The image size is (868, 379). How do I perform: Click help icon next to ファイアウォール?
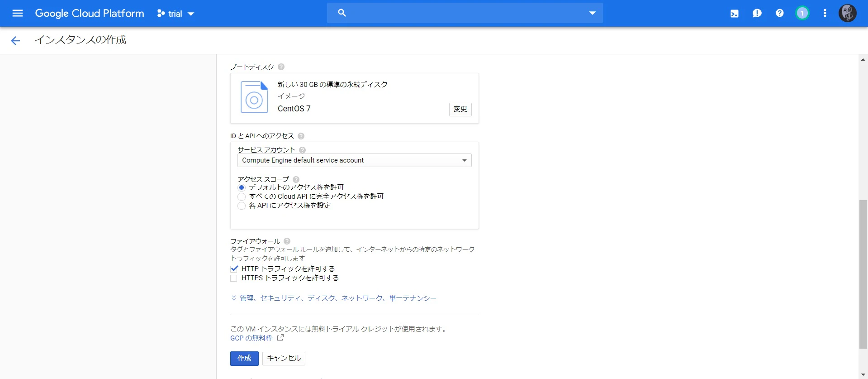coord(287,241)
